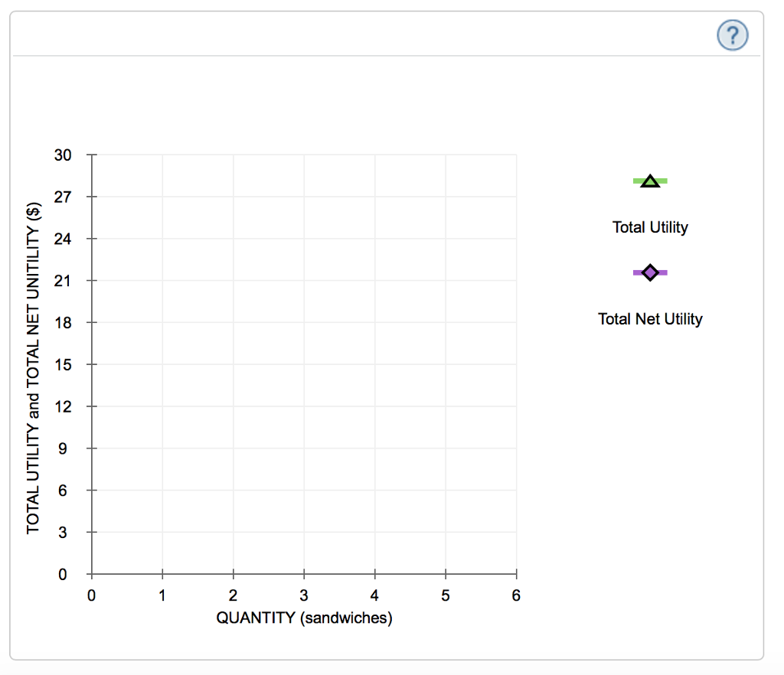Click the QUANTITY (sandwiches) axis label
784x675 pixels.
click(304, 618)
